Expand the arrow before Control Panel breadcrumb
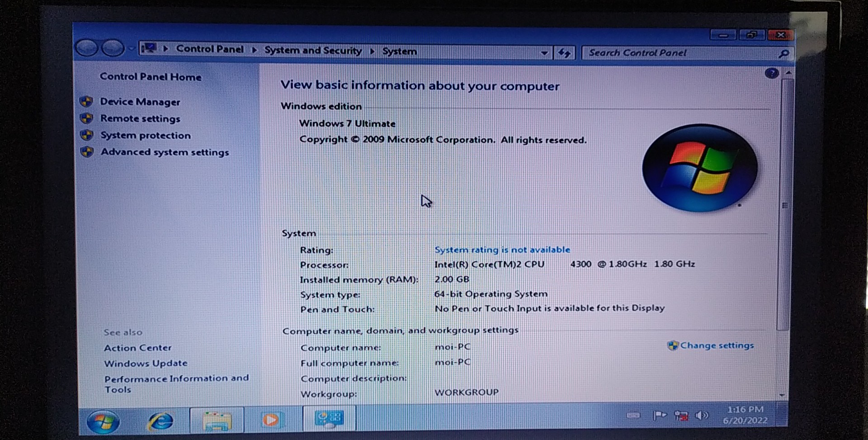Viewport: 868px width, 440px height. 165,49
